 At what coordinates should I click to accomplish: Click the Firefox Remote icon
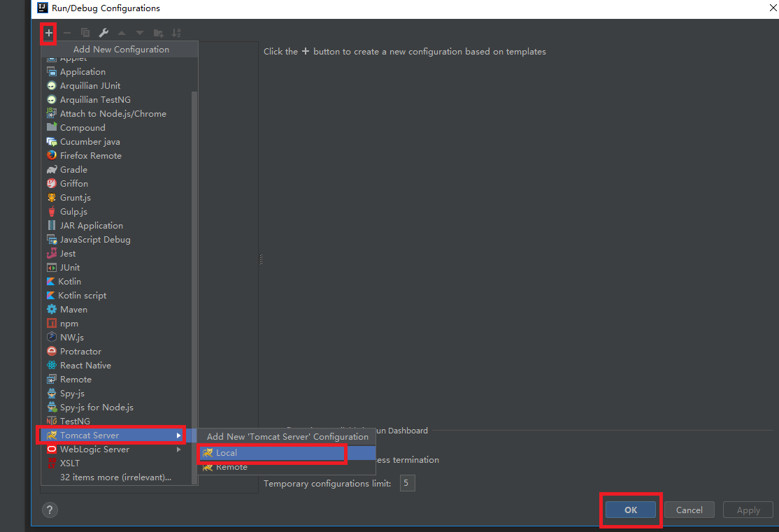52,155
